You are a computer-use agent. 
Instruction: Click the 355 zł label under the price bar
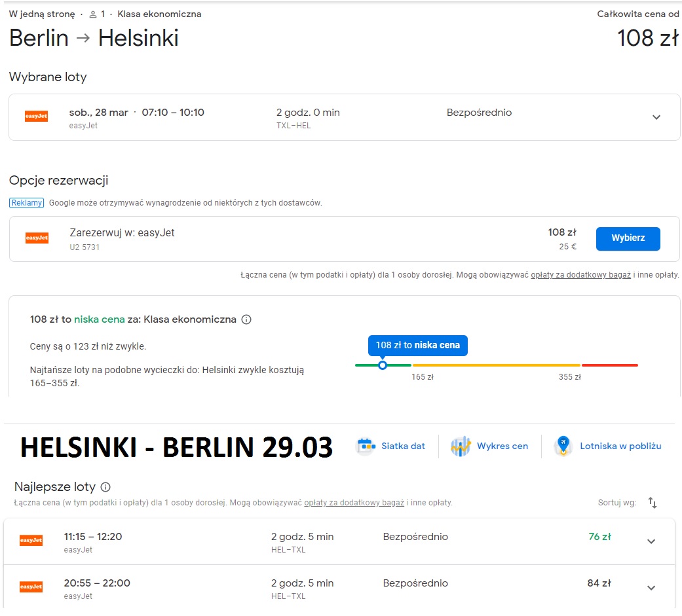point(570,377)
